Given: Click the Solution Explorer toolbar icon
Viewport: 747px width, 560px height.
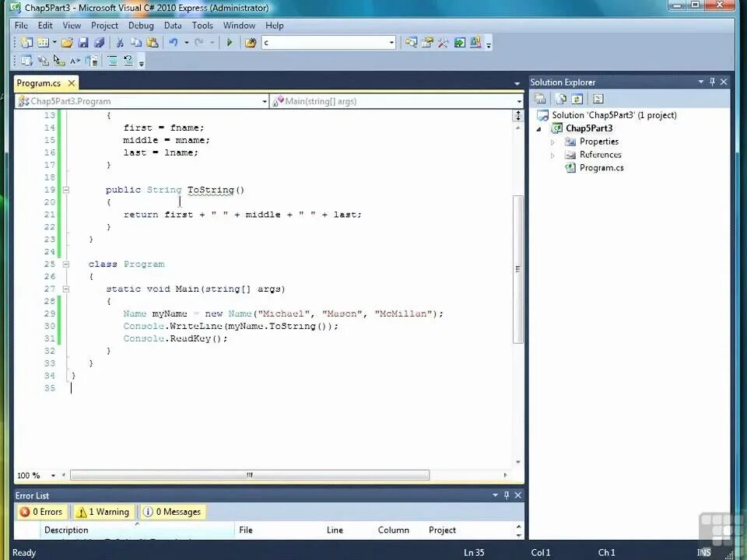Looking at the screenshot, I should click(x=411, y=43).
